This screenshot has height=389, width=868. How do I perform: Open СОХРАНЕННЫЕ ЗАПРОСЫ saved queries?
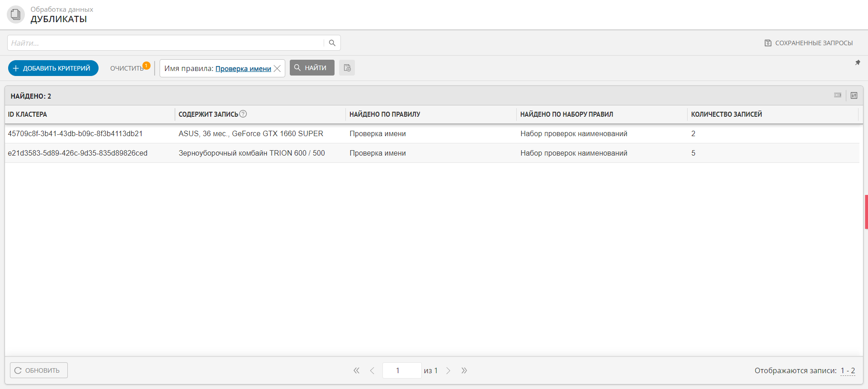[x=809, y=43]
